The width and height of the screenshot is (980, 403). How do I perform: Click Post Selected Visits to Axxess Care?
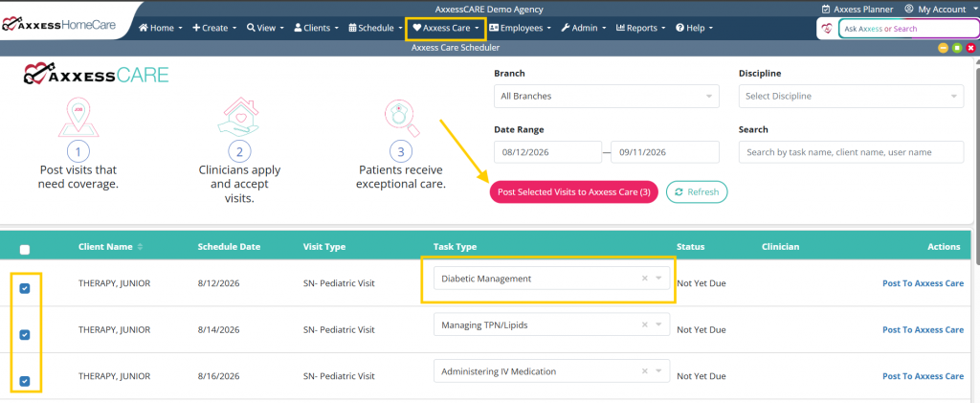click(574, 192)
